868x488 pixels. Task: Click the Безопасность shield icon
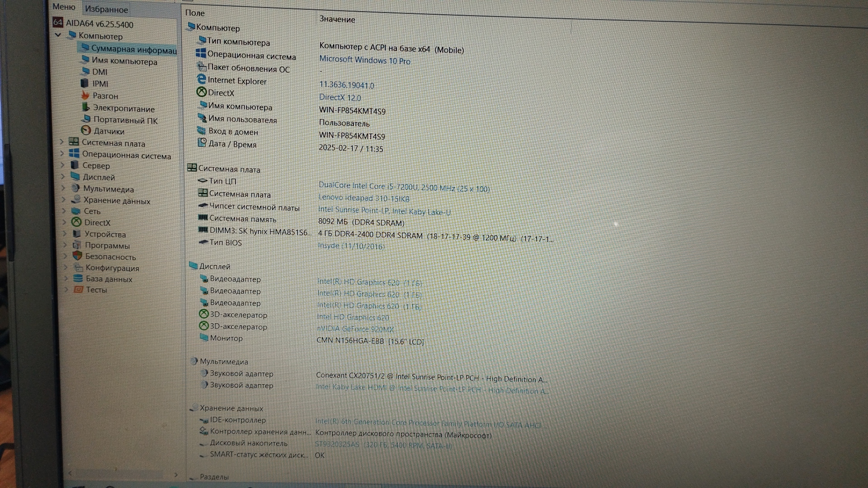pyautogui.click(x=78, y=256)
